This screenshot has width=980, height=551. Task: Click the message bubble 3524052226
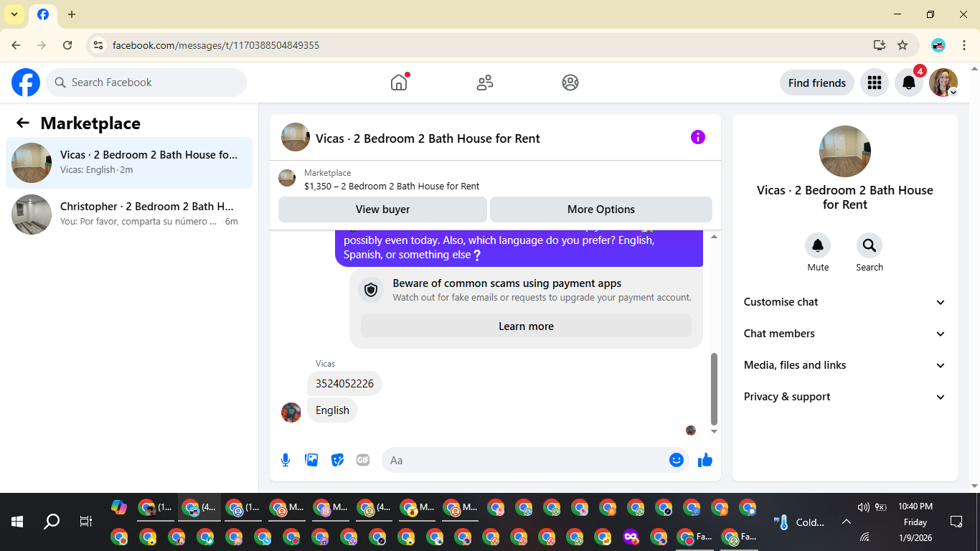click(x=344, y=384)
